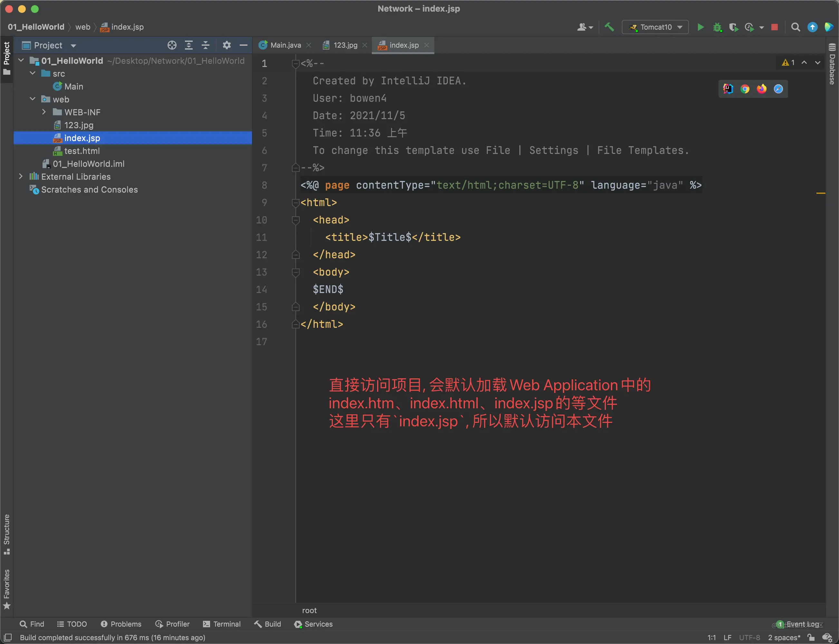Toggle the Project side tab
The width and height of the screenshot is (839, 644).
(6, 59)
